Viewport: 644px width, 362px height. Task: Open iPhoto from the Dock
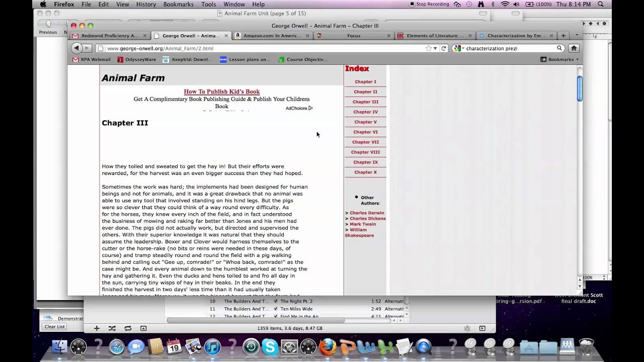[x=193, y=347]
